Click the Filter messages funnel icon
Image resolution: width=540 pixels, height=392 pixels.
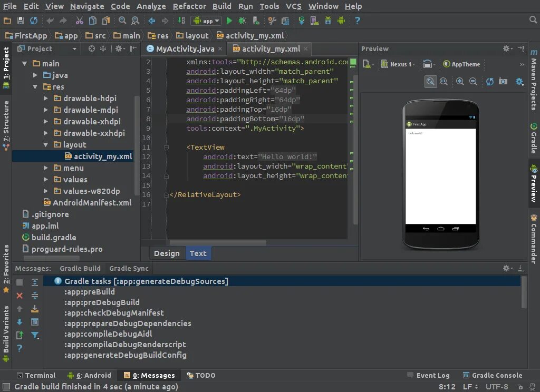(x=35, y=335)
